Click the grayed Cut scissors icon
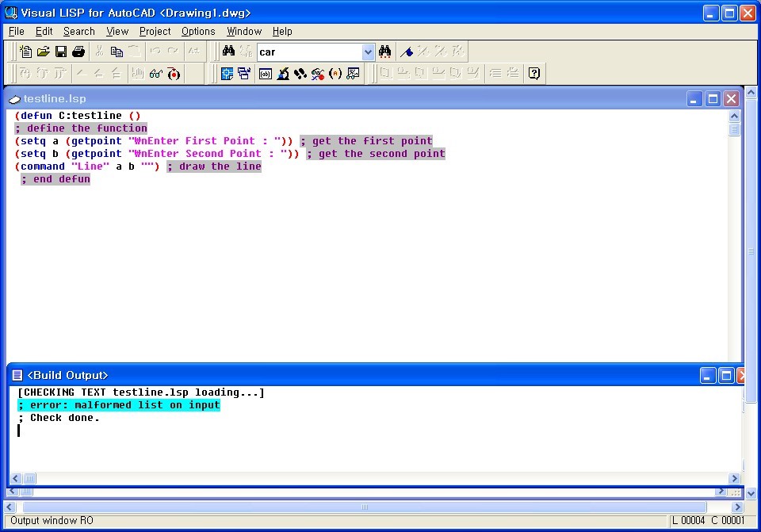Viewport: 761px width, 532px height. coord(100,51)
